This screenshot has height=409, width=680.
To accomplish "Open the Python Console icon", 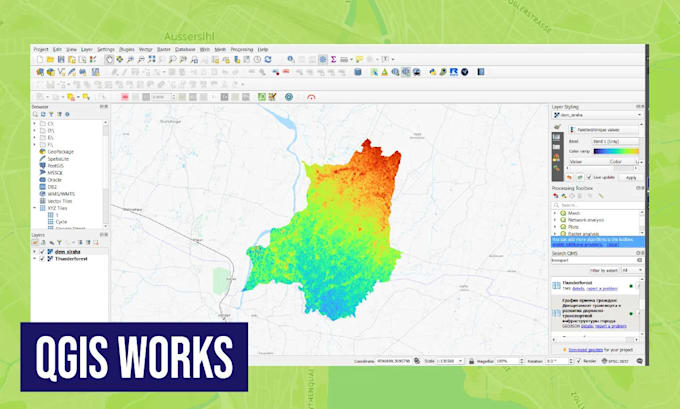I will click(x=432, y=72).
